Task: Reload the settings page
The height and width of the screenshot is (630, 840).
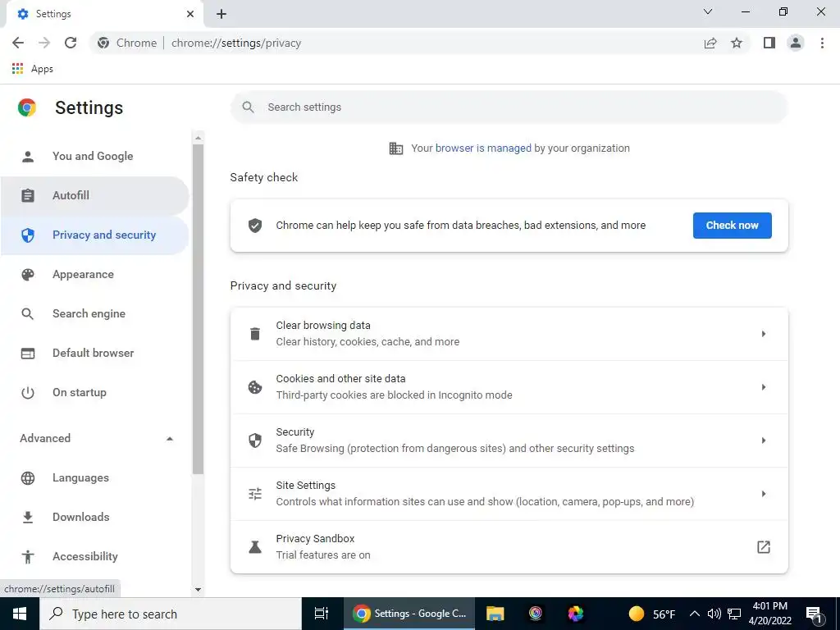Action: click(71, 43)
